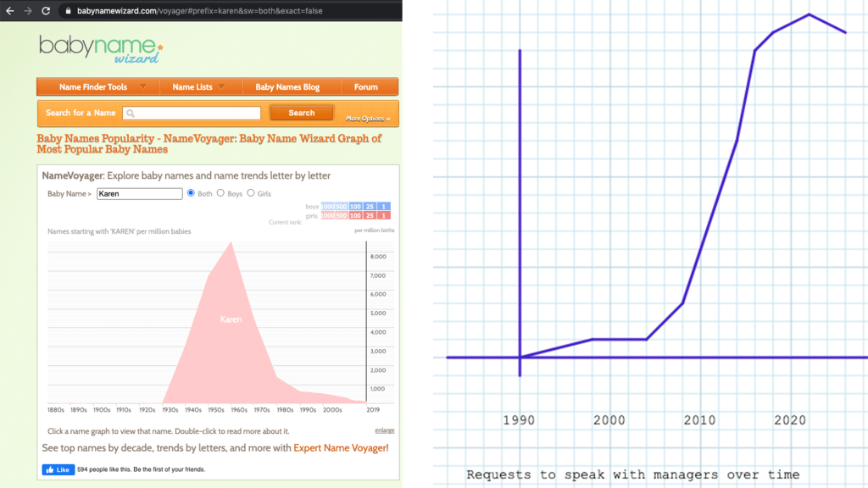Go to the Forum menu item
Screen dimensions: 868x488
(x=365, y=86)
